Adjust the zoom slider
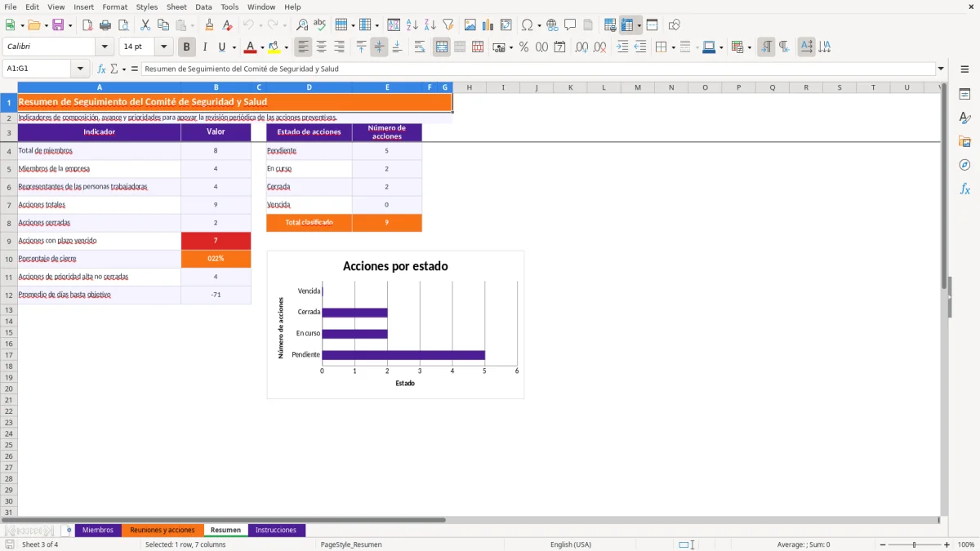Image resolution: width=980 pixels, height=551 pixels. 914,544
